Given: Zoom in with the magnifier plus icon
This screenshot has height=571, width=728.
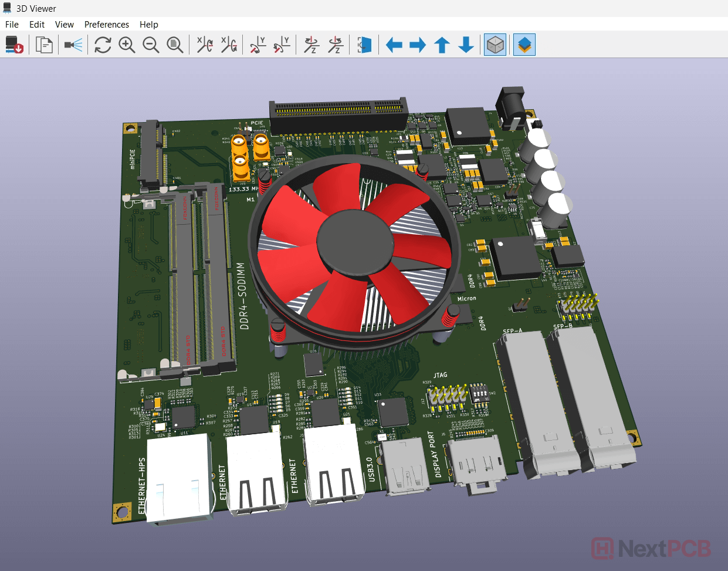Looking at the screenshot, I should coord(127,45).
